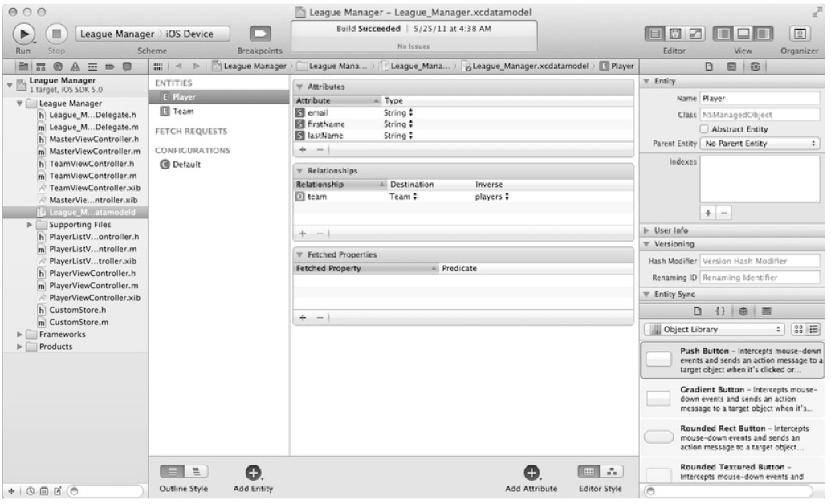Image resolution: width=831 pixels, height=504 pixels.
Task: Click the Add Entity button
Action: point(254,472)
